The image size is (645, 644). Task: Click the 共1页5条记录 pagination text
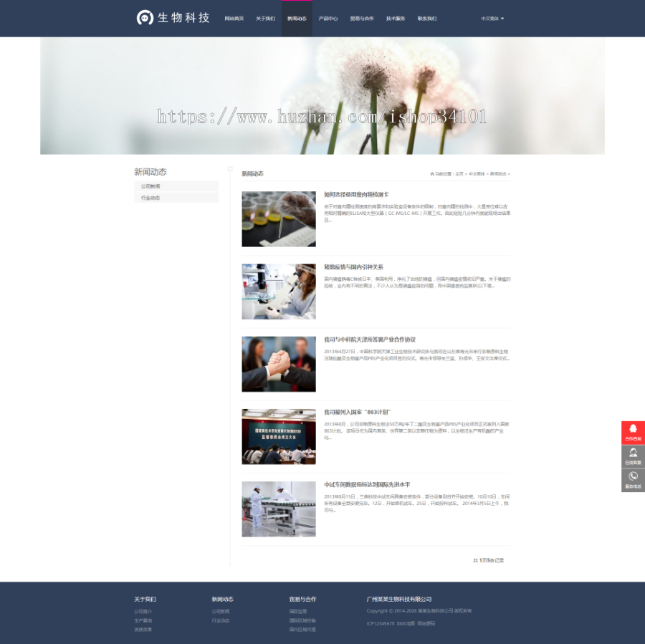tap(489, 560)
